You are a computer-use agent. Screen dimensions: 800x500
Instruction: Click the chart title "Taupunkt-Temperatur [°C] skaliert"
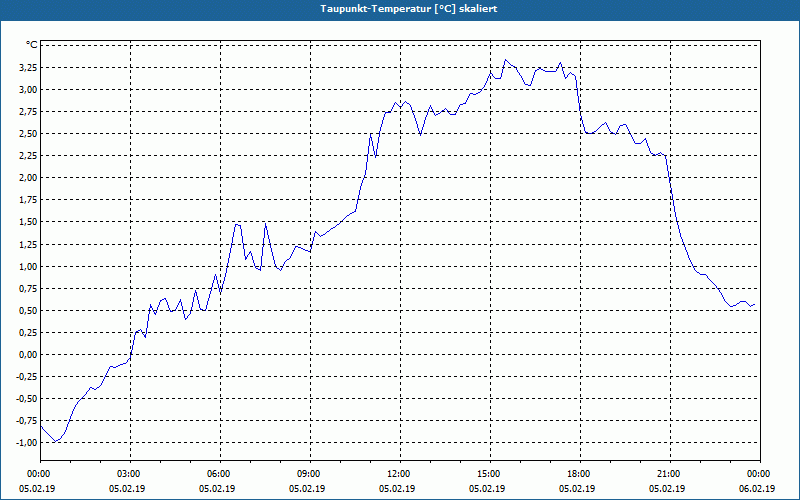[x=409, y=9]
